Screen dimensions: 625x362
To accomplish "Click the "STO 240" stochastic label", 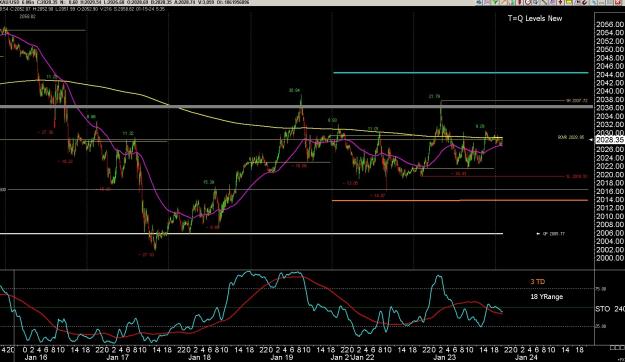I will tap(610, 309).
